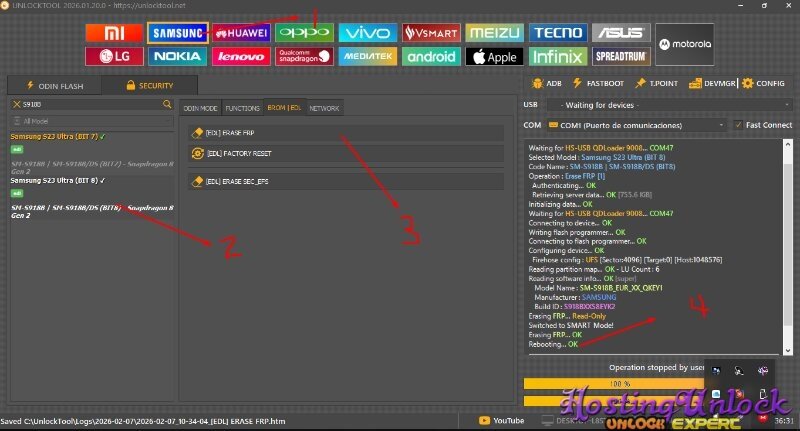
Task: Select Samsung S23 Ultra (BIT 7) model
Action: click(58, 137)
